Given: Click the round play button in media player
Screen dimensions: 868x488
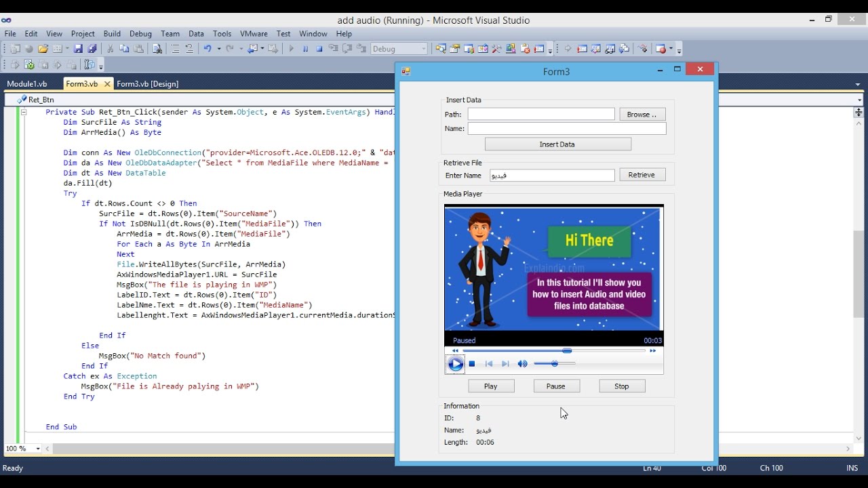Looking at the screenshot, I should (x=456, y=365).
